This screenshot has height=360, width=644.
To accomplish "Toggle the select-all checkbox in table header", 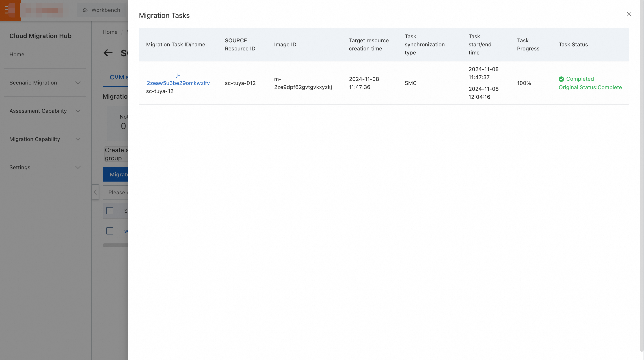I will [x=110, y=211].
